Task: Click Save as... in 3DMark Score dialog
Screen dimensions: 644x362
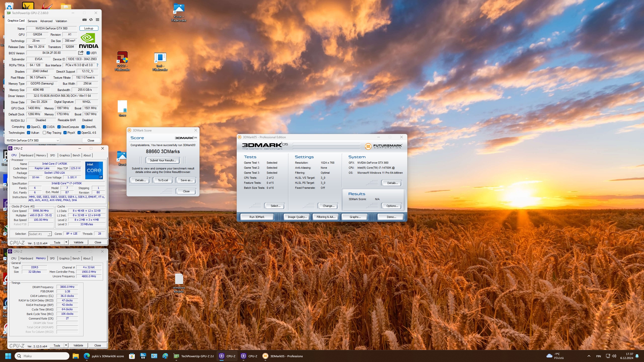Action: (x=186, y=180)
